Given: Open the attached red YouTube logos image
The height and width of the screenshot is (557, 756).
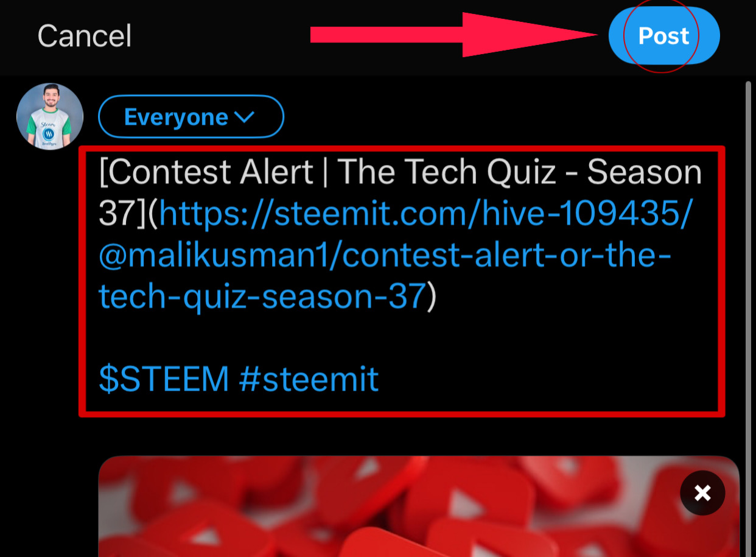Looking at the screenshot, I should pyautogui.click(x=419, y=506).
